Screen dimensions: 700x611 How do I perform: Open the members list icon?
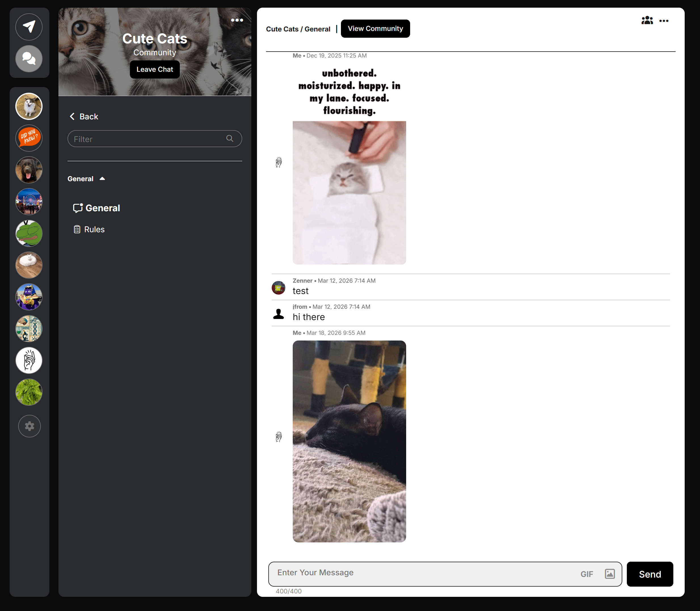point(647,21)
